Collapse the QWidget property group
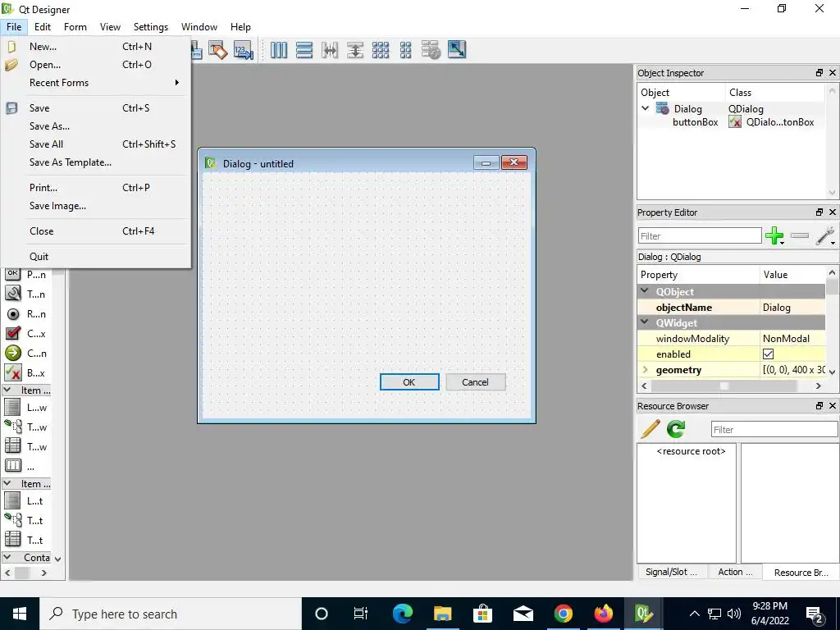The height and width of the screenshot is (630, 840). pos(645,322)
